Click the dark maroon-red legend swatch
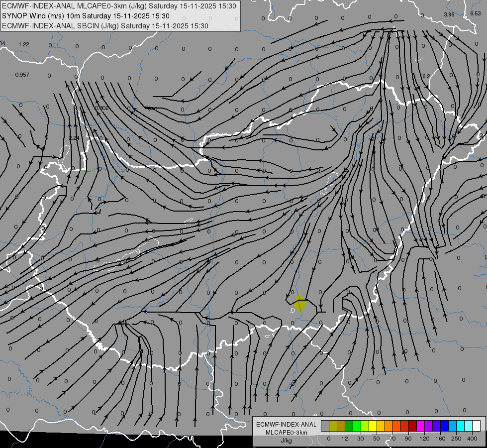 point(412,426)
